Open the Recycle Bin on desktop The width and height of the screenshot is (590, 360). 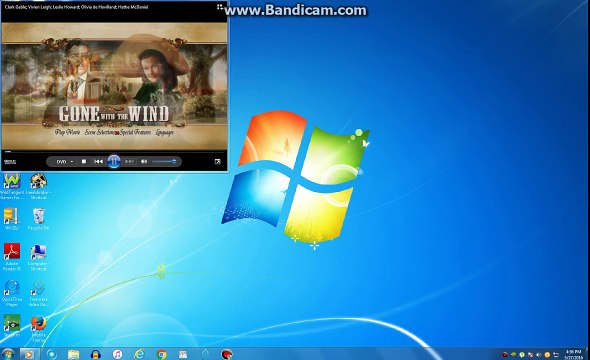(x=38, y=219)
